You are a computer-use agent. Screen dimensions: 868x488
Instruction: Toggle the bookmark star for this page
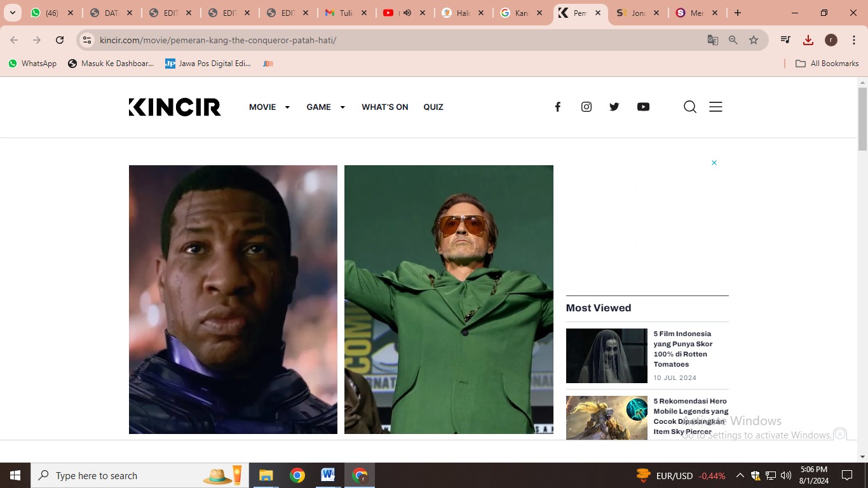(754, 39)
